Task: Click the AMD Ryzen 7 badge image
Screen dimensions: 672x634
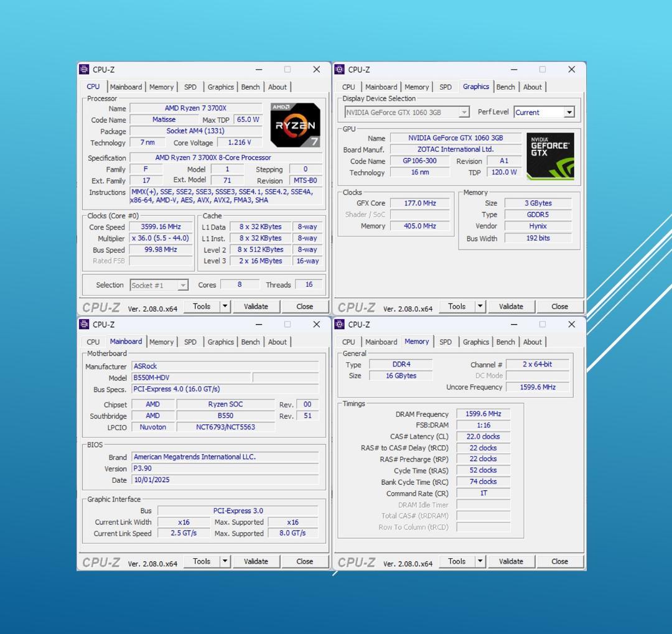Action: pyautogui.click(x=294, y=124)
